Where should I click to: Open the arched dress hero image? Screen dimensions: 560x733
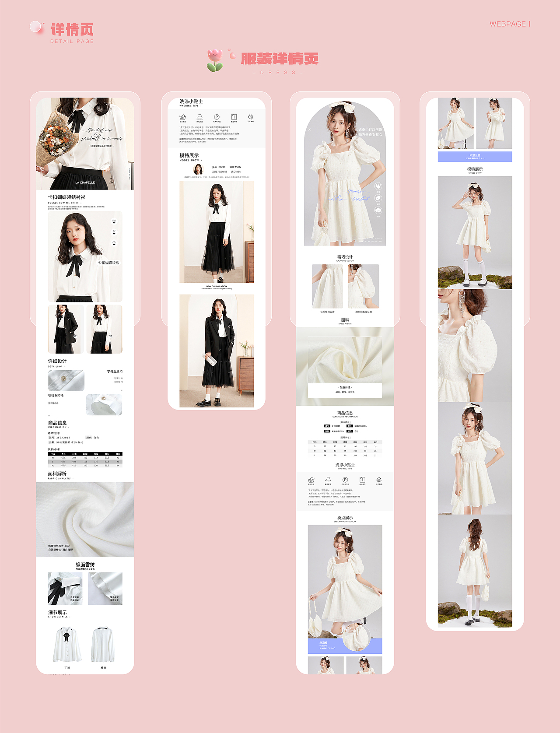(345, 174)
